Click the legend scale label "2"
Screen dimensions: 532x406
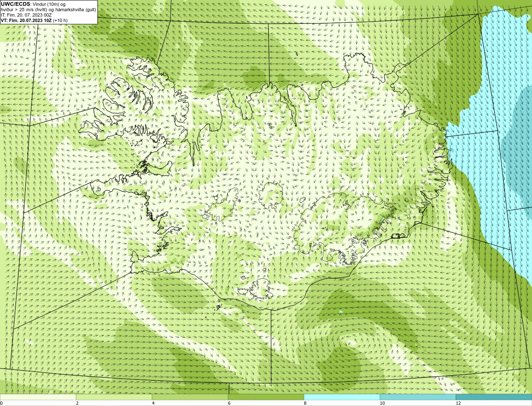pos(77,403)
